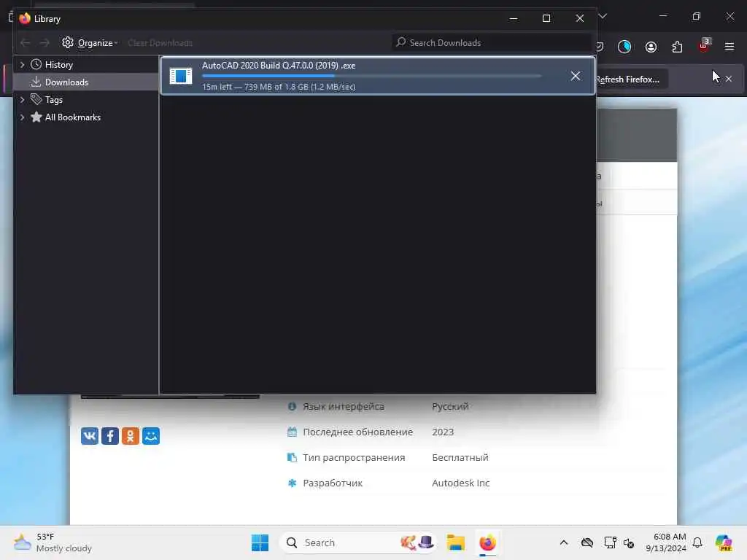Image resolution: width=747 pixels, height=560 pixels.
Task: Select History in the Library sidebar
Action: coord(58,64)
